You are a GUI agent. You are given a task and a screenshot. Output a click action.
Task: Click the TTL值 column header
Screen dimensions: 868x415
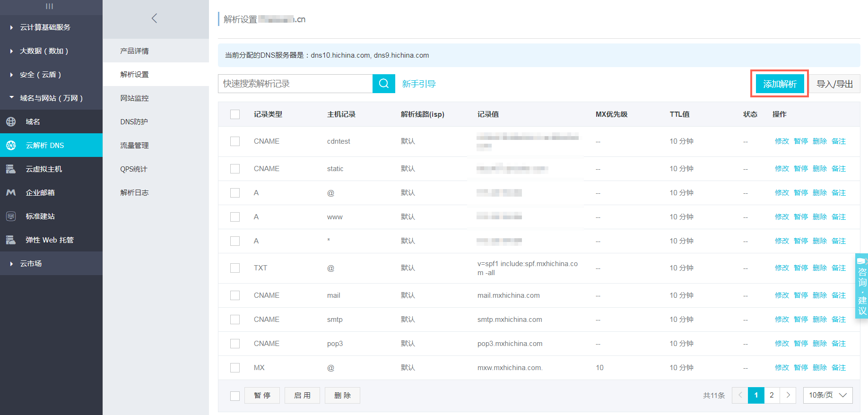coord(679,114)
